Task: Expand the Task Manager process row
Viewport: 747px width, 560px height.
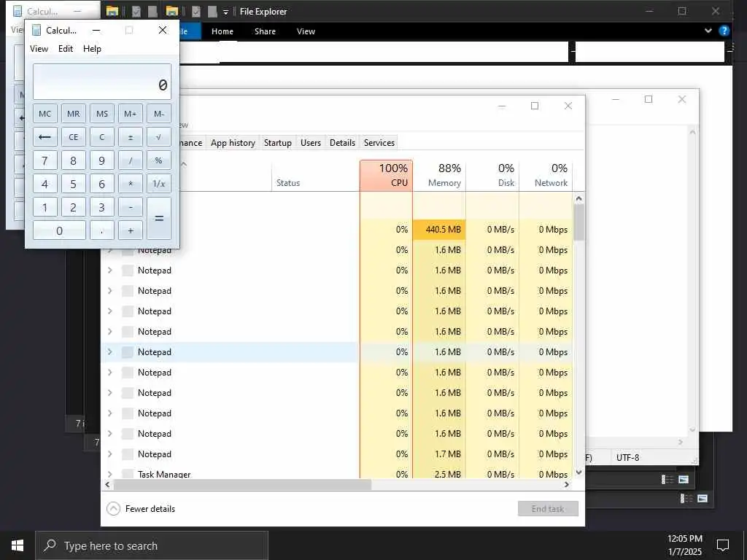Action: pos(110,474)
